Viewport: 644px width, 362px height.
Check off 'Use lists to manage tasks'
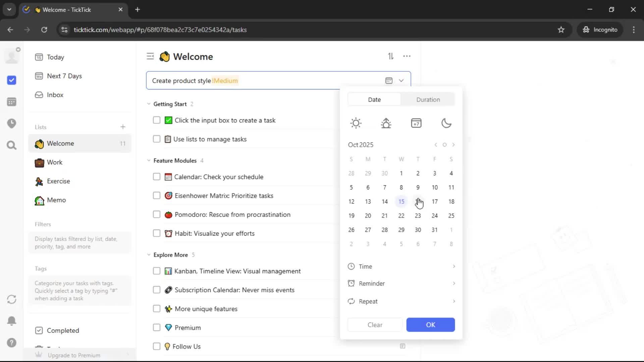click(157, 139)
